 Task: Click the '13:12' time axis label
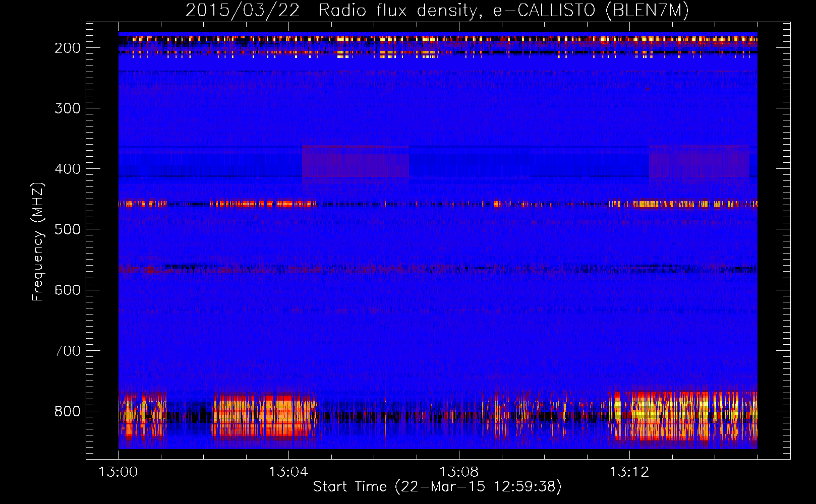[629, 472]
